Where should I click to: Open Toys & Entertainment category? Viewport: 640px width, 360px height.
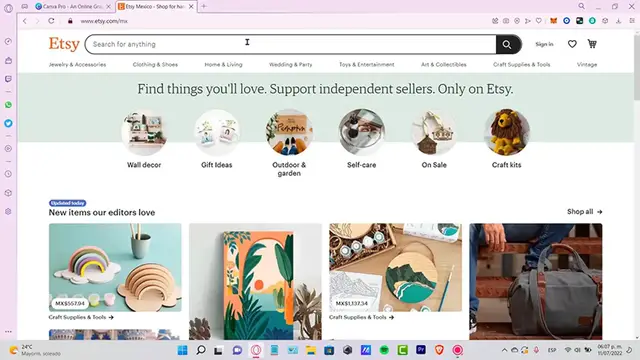(367, 64)
